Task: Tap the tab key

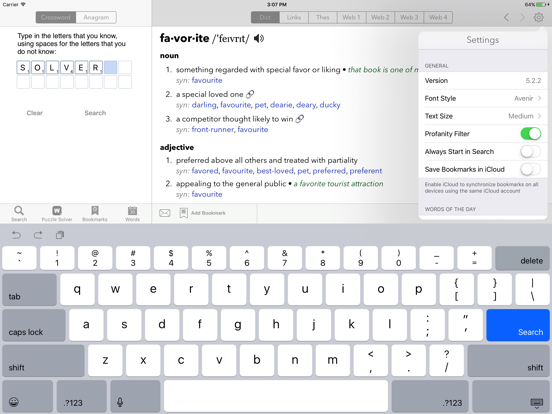Action: tap(30, 289)
